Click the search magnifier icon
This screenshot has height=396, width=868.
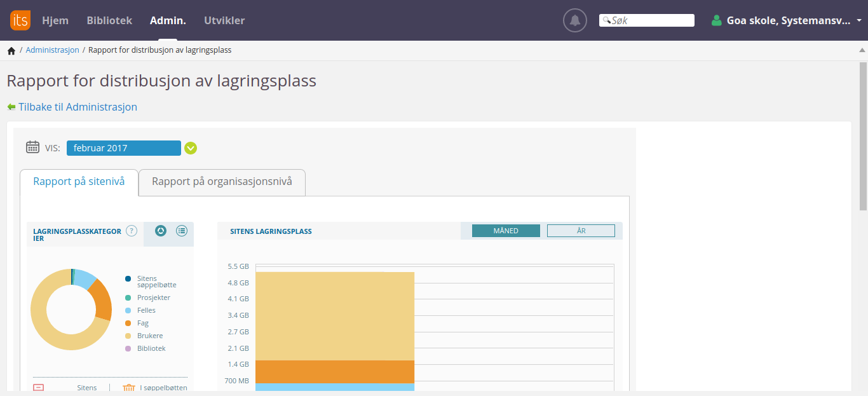[607, 20]
